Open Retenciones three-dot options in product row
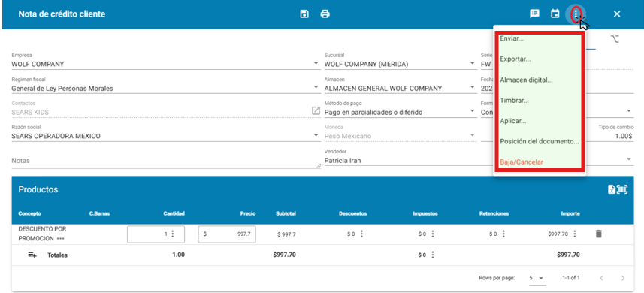The image size is (644, 293). (x=503, y=234)
